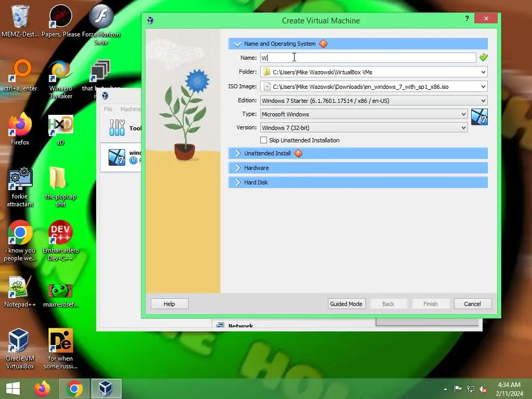Expand the Hardware section

pyautogui.click(x=238, y=168)
